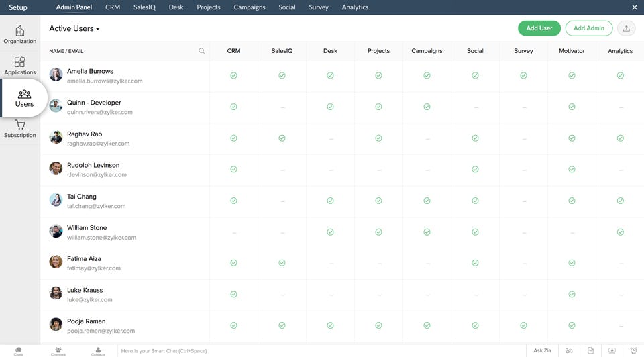Click the Add Admin button
The width and height of the screenshot is (644, 357).
(589, 28)
